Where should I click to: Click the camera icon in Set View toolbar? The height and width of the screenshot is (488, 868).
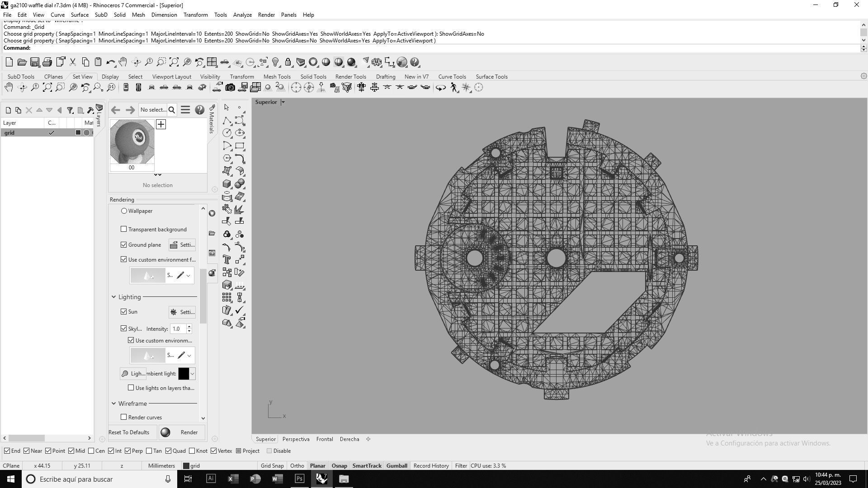(x=230, y=87)
